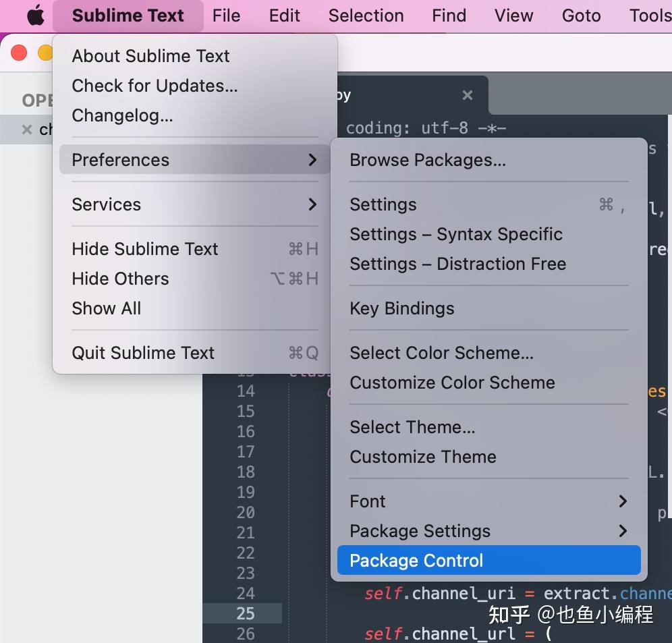Choose Select Color Scheme… option
Image resolution: width=672 pixels, height=643 pixels.
click(441, 353)
